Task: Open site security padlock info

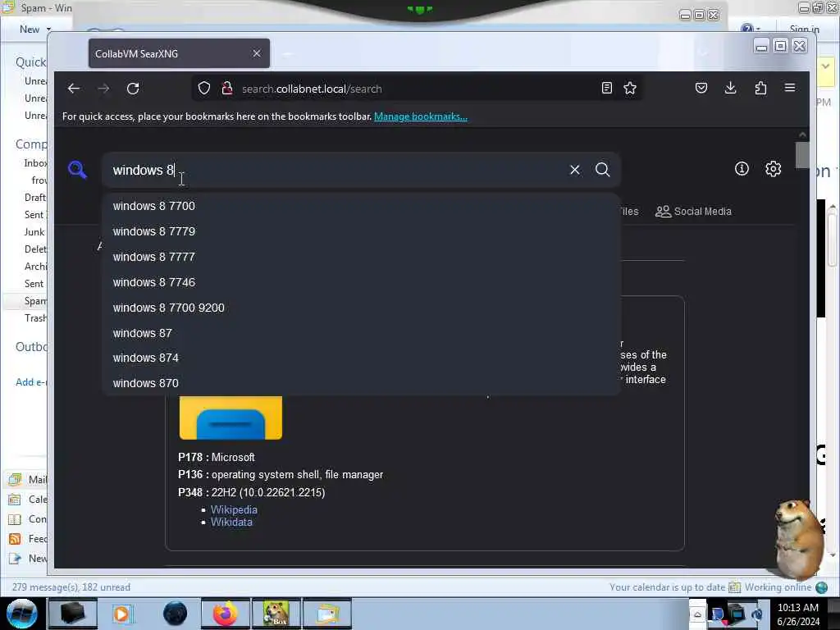Action: coord(227,89)
